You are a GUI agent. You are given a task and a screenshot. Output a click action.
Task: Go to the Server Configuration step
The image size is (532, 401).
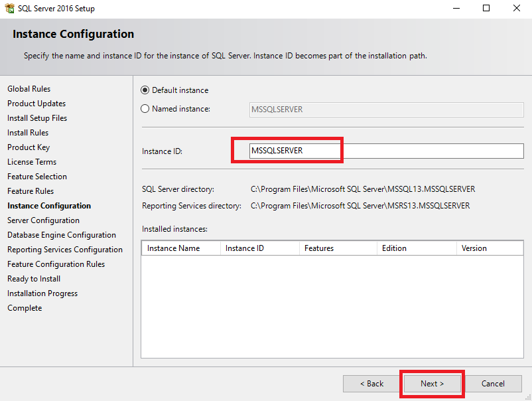[x=43, y=220]
